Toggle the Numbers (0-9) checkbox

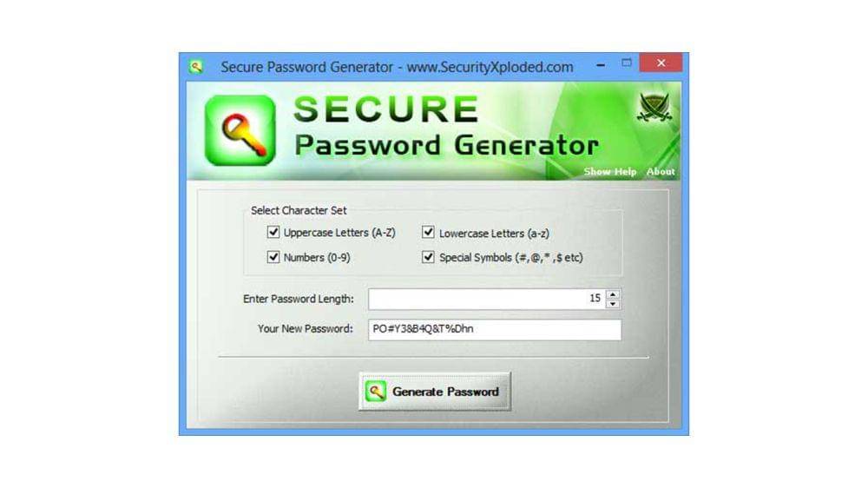pyautogui.click(x=273, y=257)
